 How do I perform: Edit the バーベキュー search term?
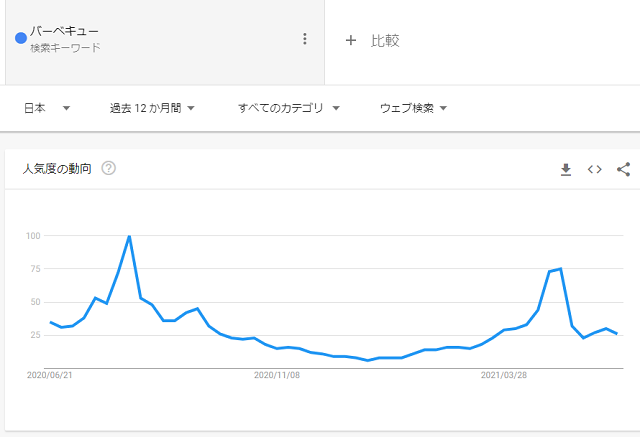coord(64,31)
